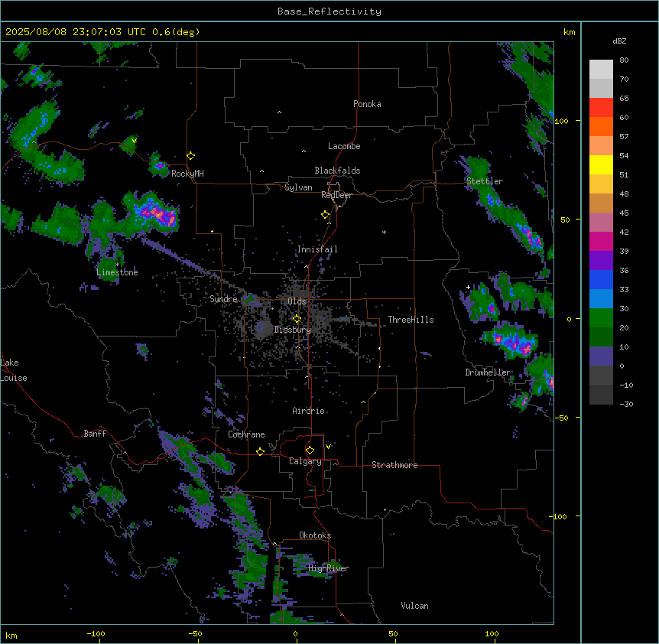Viewport: 659px width, 644px height.
Task: Click the Calgary city label
Action: (305, 461)
